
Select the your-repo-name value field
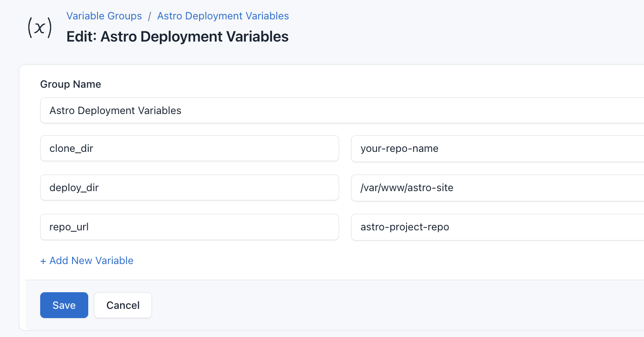[462, 148]
